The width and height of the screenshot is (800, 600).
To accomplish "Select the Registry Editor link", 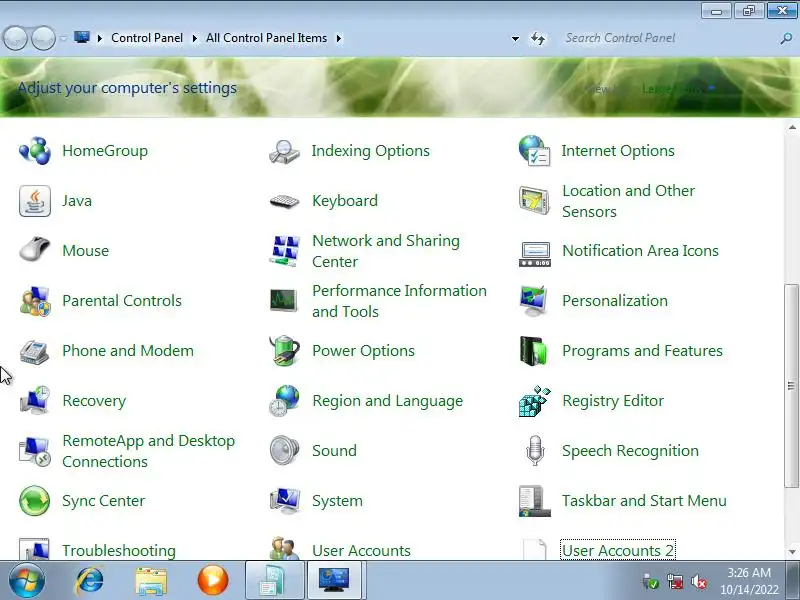I will tap(613, 401).
